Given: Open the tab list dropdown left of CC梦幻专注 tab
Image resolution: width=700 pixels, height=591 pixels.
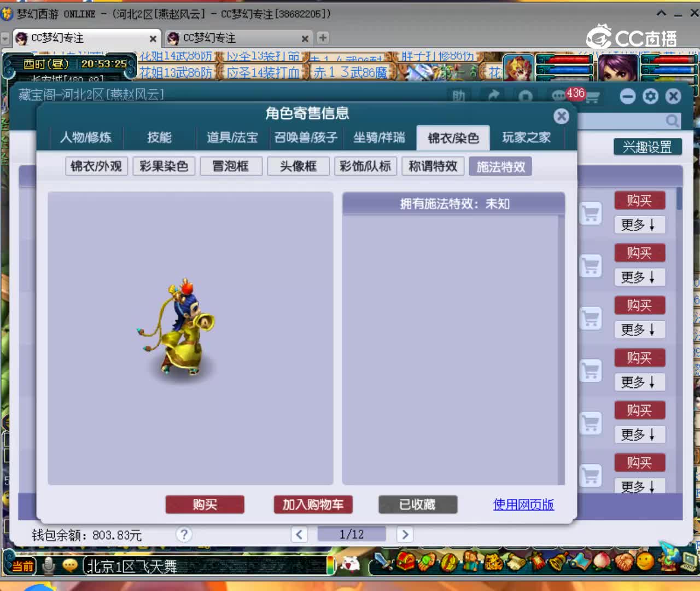Looking at the screenshot, I should (5, 39).
